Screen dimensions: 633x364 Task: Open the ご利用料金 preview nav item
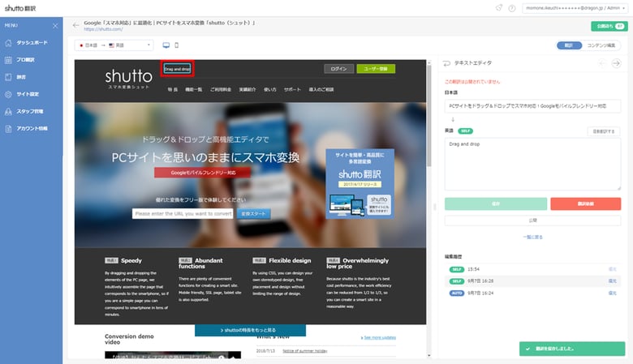tap(221, 89)
